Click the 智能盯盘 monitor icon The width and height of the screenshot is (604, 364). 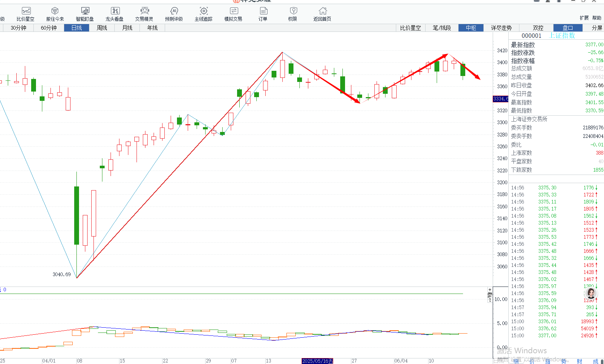click(x=85, y=14)
